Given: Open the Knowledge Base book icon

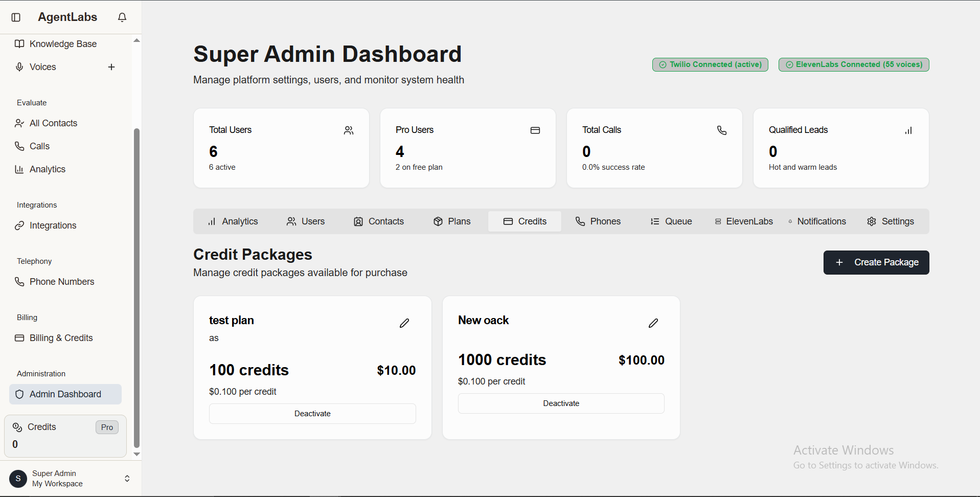Looking at the screenshot, I should pyautogui.click(x=19, y=43).
